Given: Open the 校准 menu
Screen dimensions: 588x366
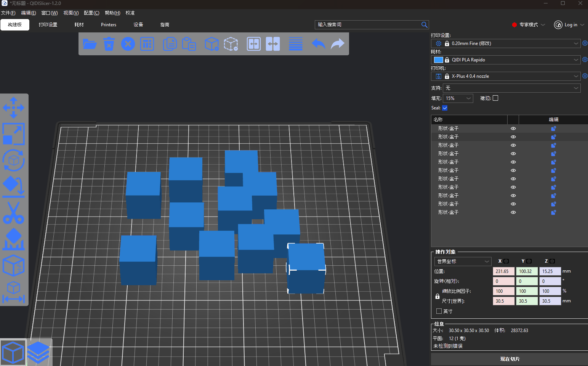Looking at the screenshot, I should (x=130, y=13).
